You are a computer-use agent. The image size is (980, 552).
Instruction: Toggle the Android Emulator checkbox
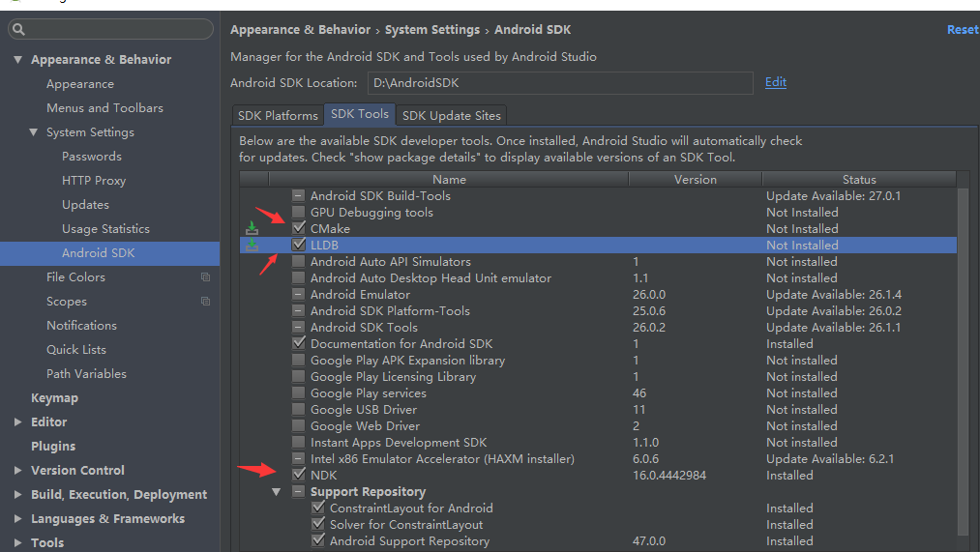pos(299,294)
